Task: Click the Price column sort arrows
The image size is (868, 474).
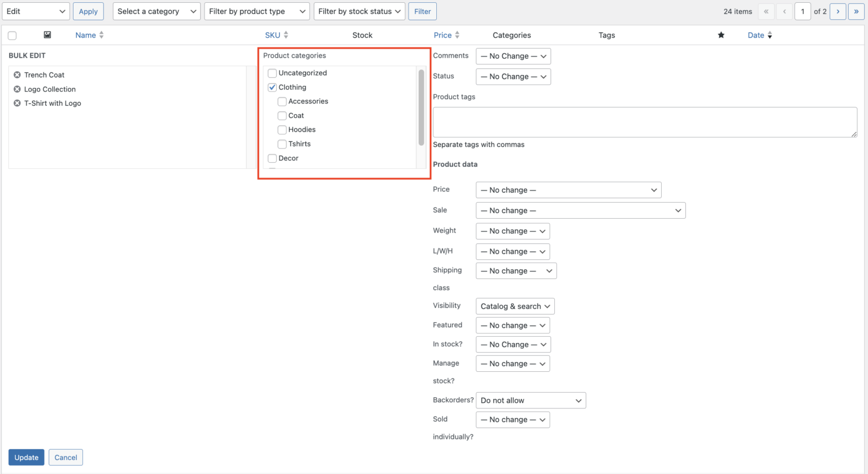Action: 457,35
